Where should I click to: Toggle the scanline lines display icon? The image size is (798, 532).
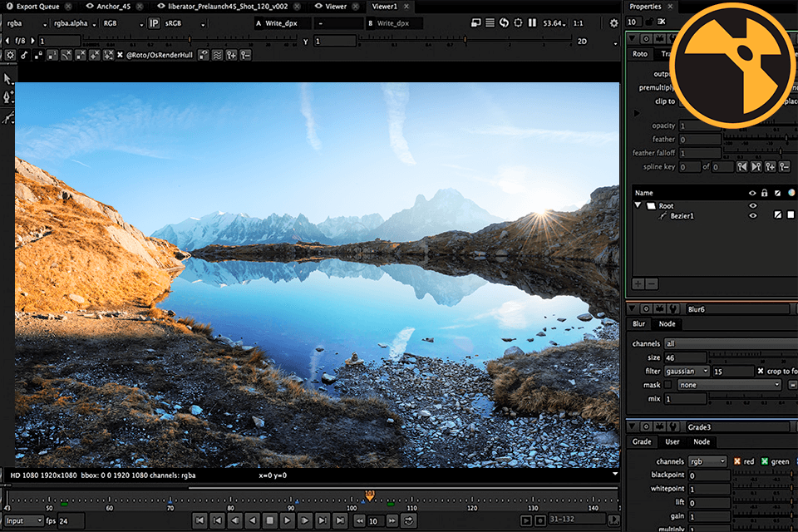point(490,23)
